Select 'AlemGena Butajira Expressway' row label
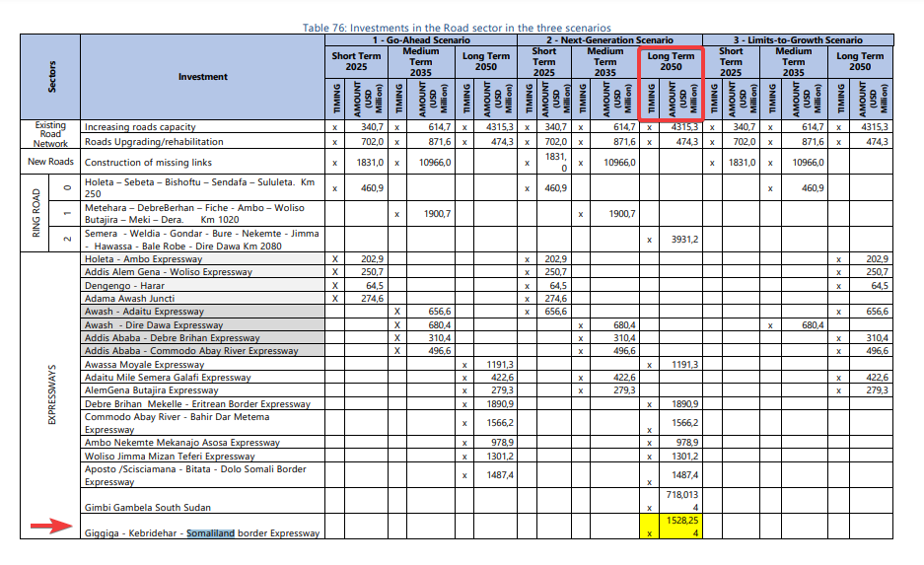The height and width of the screenshot is (565, 924). [x=152, y=390]
